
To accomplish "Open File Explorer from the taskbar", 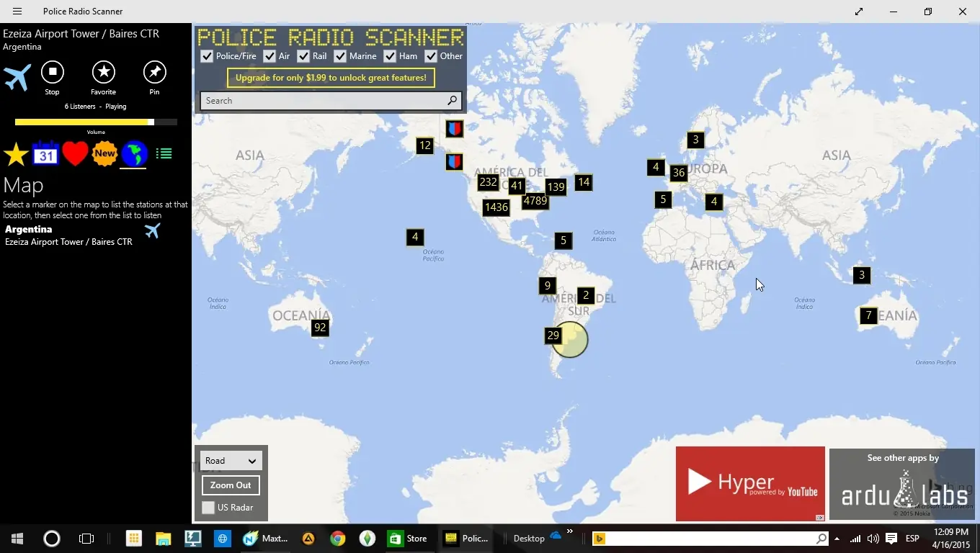I will tap(164, 539).
